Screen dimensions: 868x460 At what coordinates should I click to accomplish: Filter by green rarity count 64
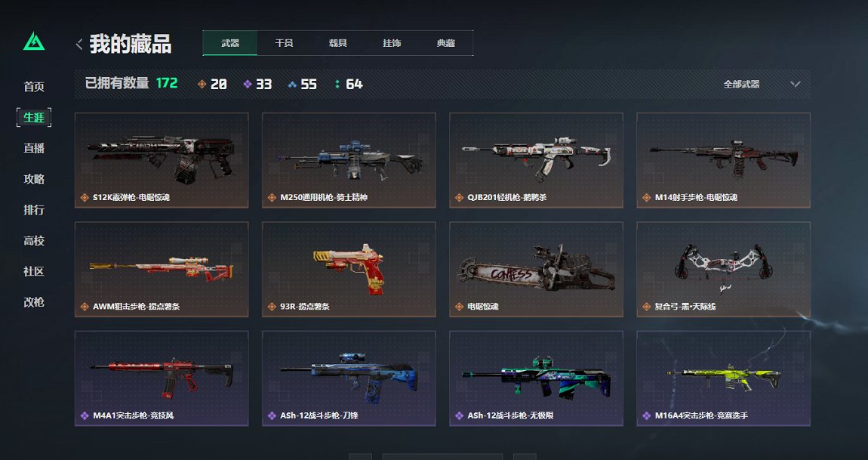point(349,85)
